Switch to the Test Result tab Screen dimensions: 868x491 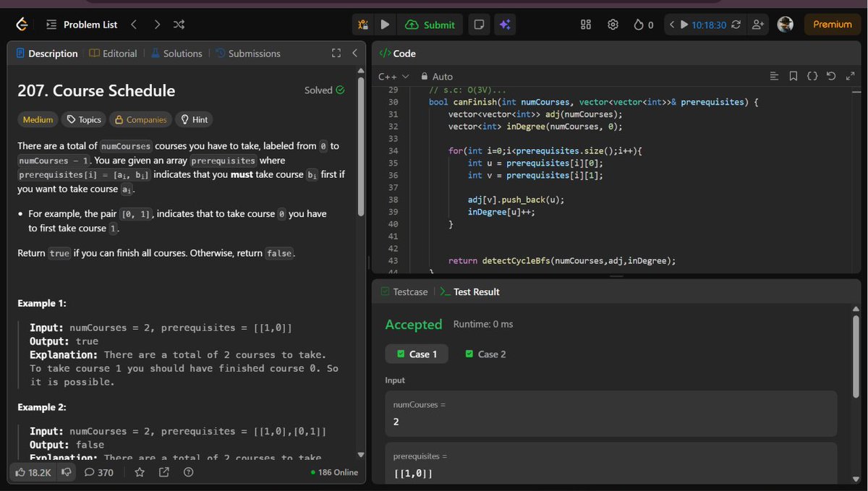[x=469, y=292]
